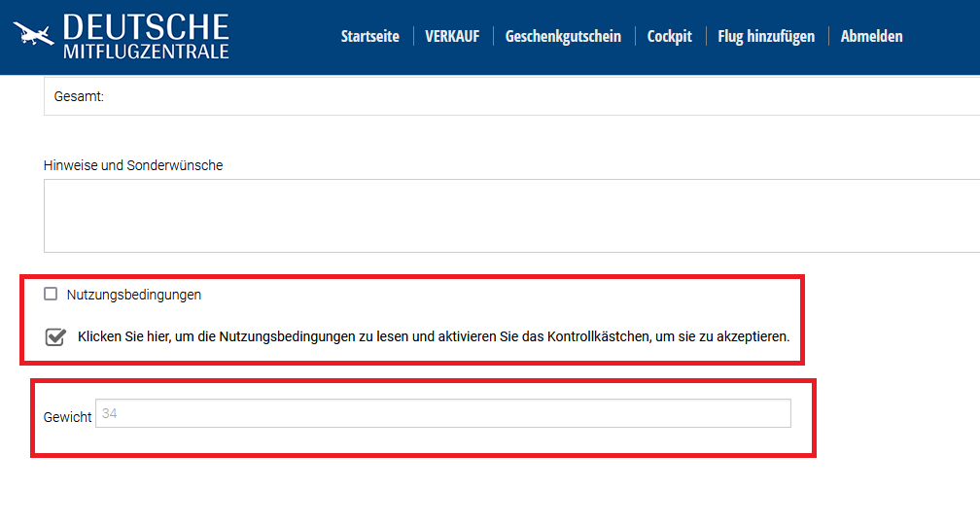Image resolution: width=980 pixels, height=526 pixels.
Task: Click the Gewicht field label
Action: (67, 417)
